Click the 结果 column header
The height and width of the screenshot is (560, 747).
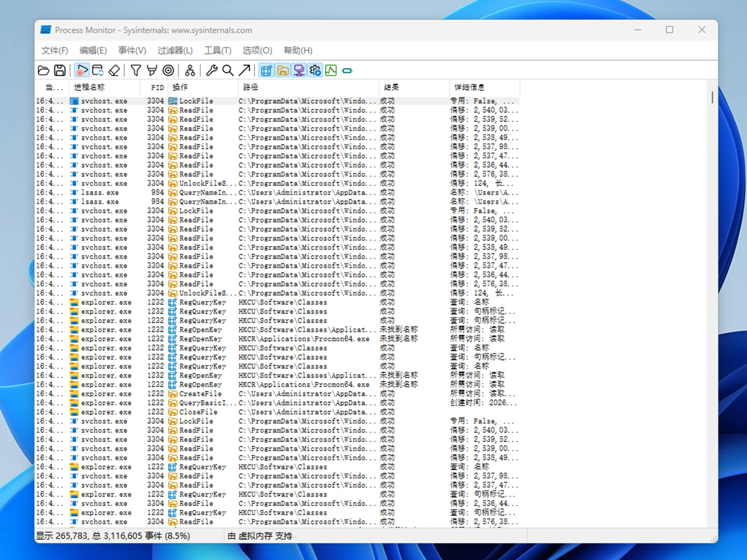pos(414,87)
